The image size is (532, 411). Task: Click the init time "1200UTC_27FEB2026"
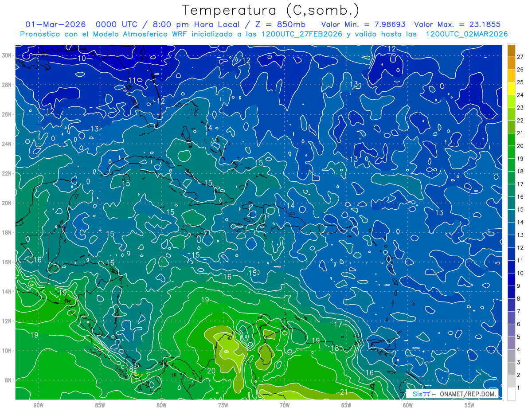302,34
